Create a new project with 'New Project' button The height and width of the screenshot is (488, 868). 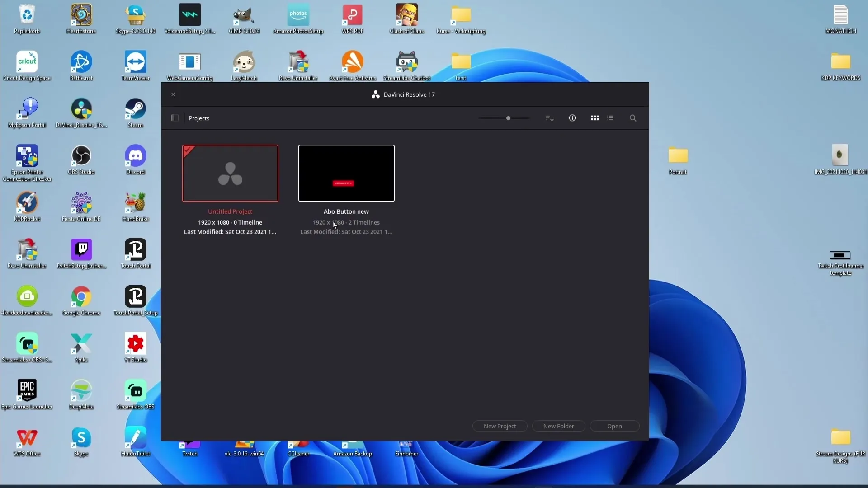pos(500,426)
